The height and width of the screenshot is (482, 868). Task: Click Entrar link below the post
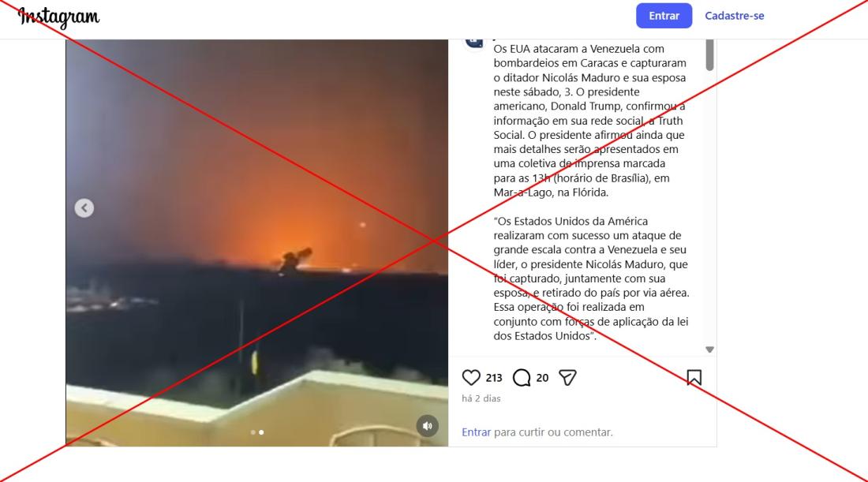point(476,432)
